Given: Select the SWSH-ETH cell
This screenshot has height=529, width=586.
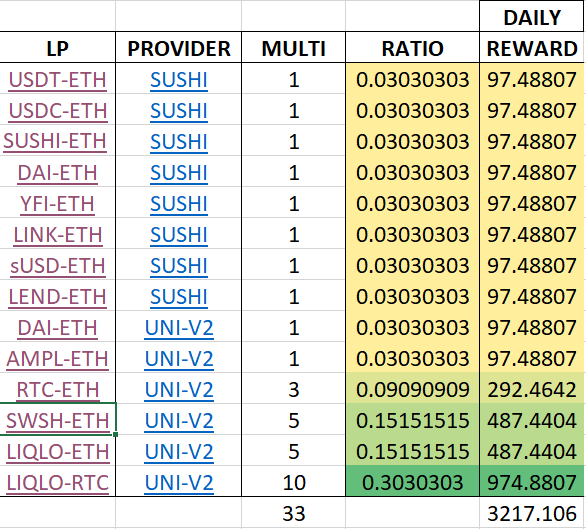Looking at the screenshot, I should coord(58,419).
